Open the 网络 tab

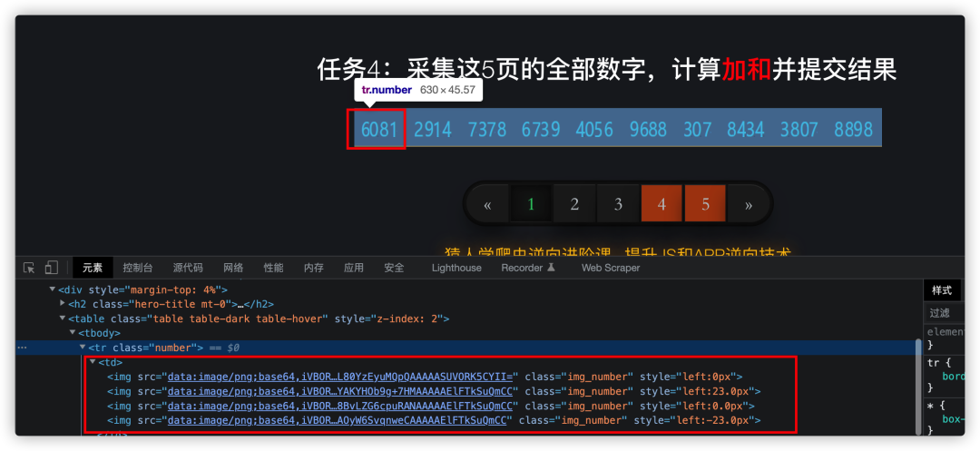[233, 268]
